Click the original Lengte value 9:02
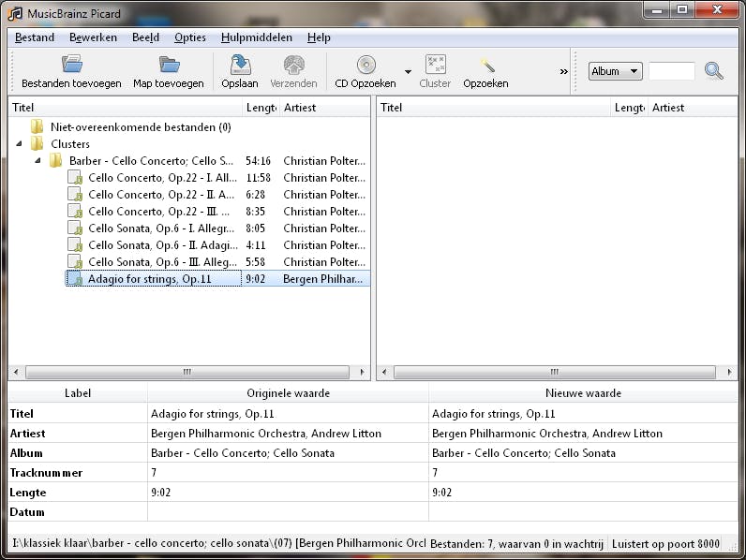Screen dimensions: 746x560 pyautogui.click(x=161, y=493)
